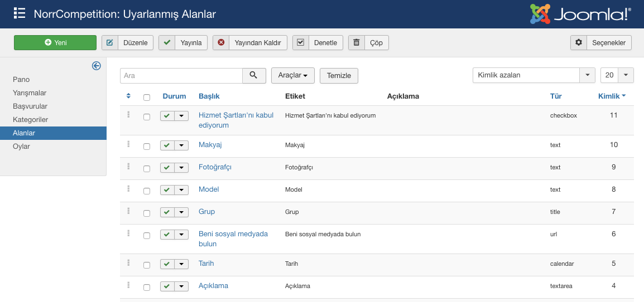Click the Yayından Kaldır toolbar button
Image resolution: width=644 pixels, height=302 pixels.
[x=250, y=43]
